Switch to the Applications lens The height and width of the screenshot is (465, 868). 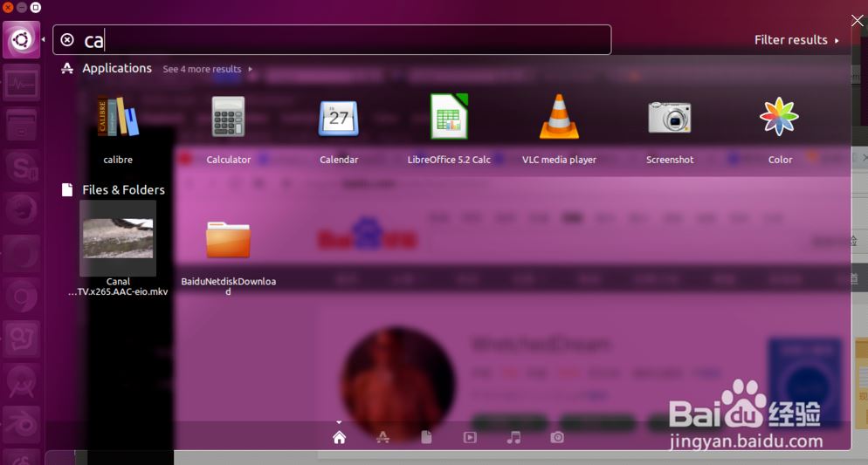[382, 437]
